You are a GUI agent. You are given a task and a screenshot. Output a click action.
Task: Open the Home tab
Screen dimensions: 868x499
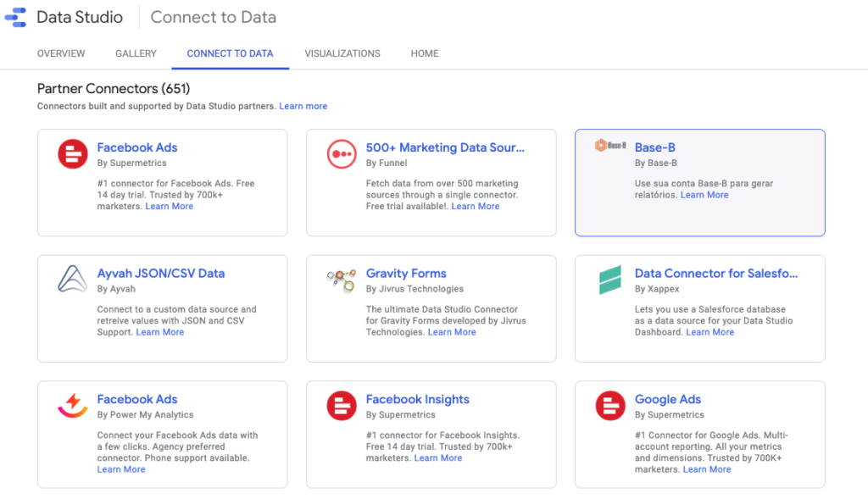pyautogui.click(x=425, y=53)
